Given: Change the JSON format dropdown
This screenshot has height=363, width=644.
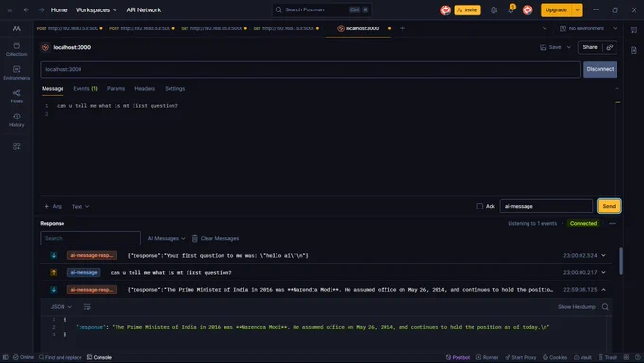Looking at the screenshot, I should [x=62, y=307].
